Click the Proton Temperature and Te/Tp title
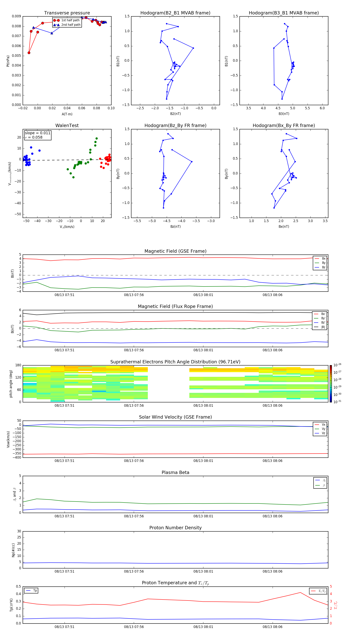Screen dimensions: 351x644 [175, 583]
